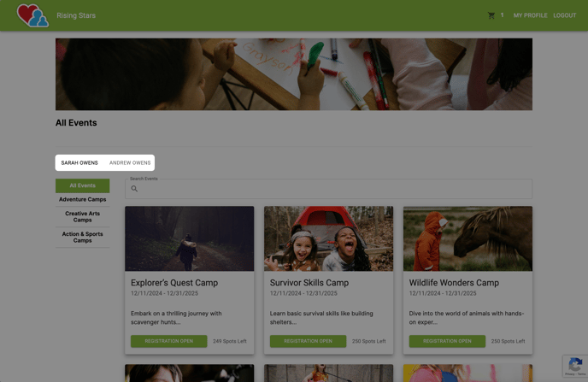Click the Explorer's Quest Camp title
This screenshot has height=382, width=588.
click(174, 283)
